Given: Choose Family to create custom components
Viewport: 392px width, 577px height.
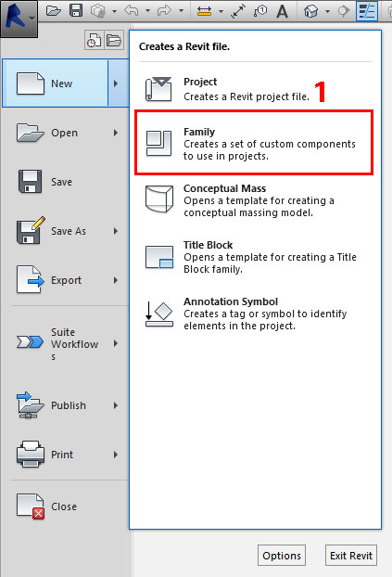Looking at the screenshot, I should pos(254,143).
